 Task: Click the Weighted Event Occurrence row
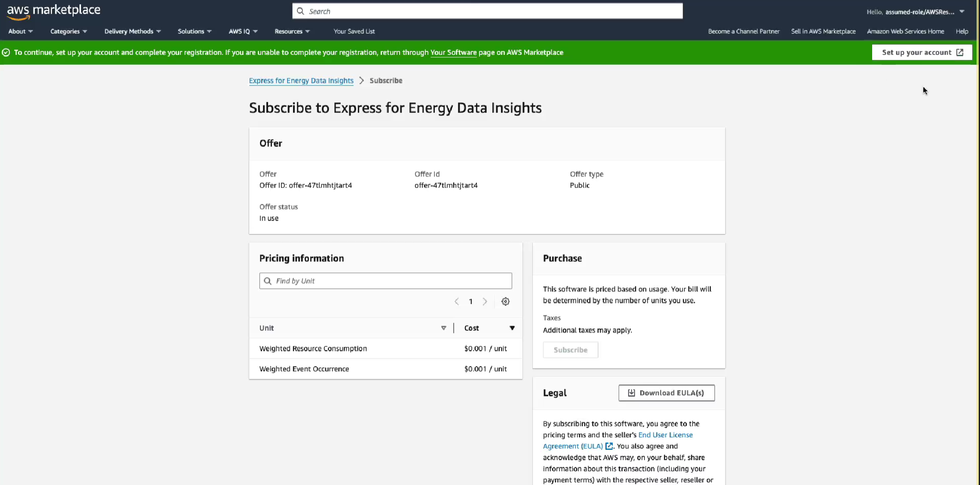385,369
